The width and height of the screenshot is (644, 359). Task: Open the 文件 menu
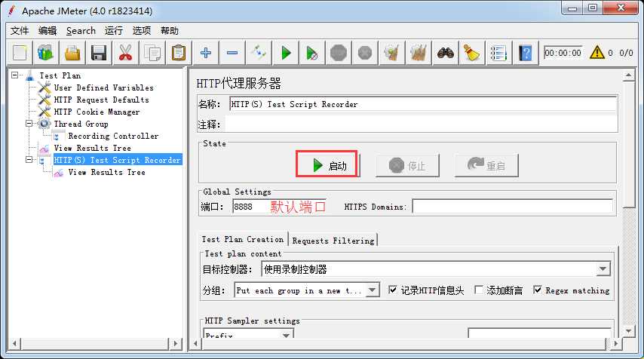click(20, 31)
